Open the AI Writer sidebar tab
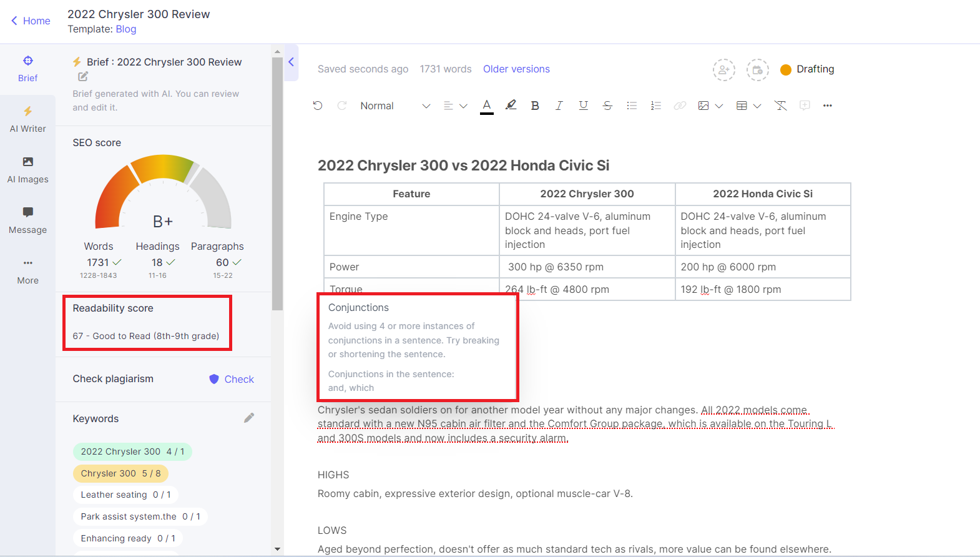The width and height of the screenshot is (980, 557). [27, 120]
